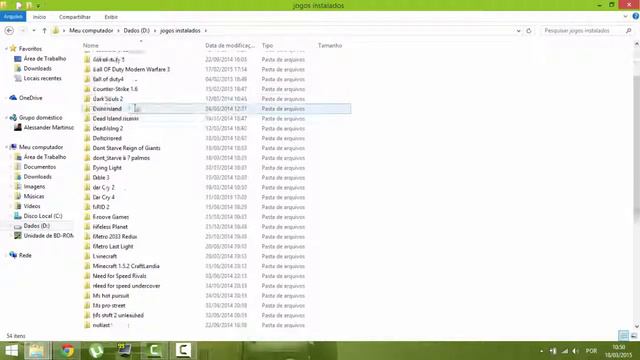The image size is (640, 360).
Task: Click jogos instalados in address breadcrumb
Action: pos(180,31)
